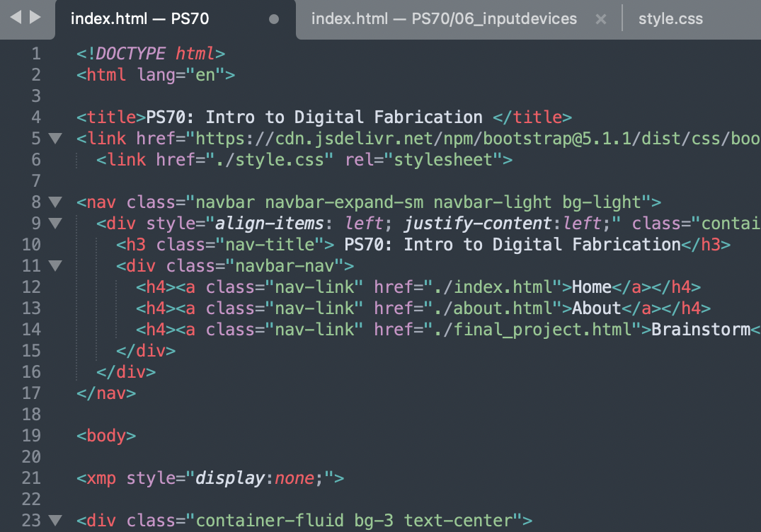Click line number 21 in gutter

(x=32, y=478)
